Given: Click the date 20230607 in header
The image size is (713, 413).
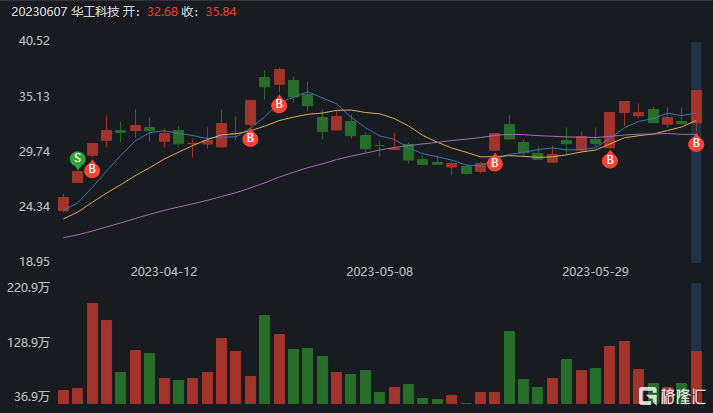Looking at the screenshot, I should click(x=39, y=12).
